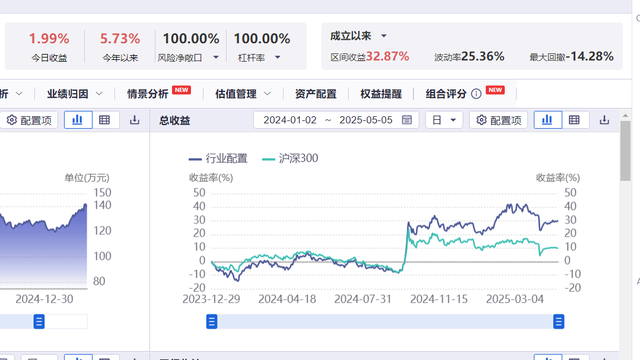
Task: Open the 情景分析 menu item
Action: [147, 94]
